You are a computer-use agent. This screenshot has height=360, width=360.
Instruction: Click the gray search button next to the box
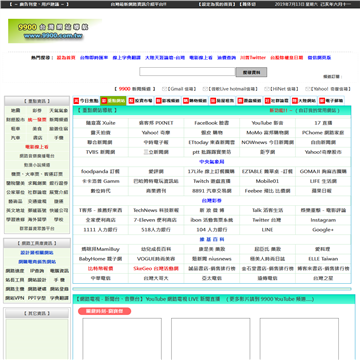[x=251, y=72]
